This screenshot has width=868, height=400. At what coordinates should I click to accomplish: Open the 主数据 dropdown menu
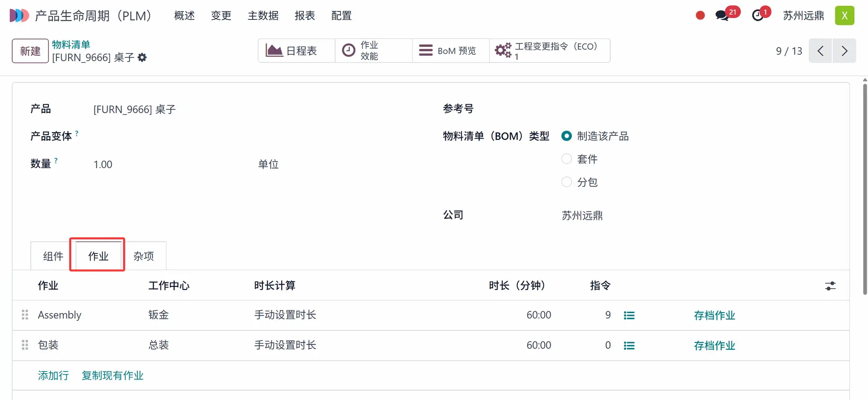click(x=263, y=16)
